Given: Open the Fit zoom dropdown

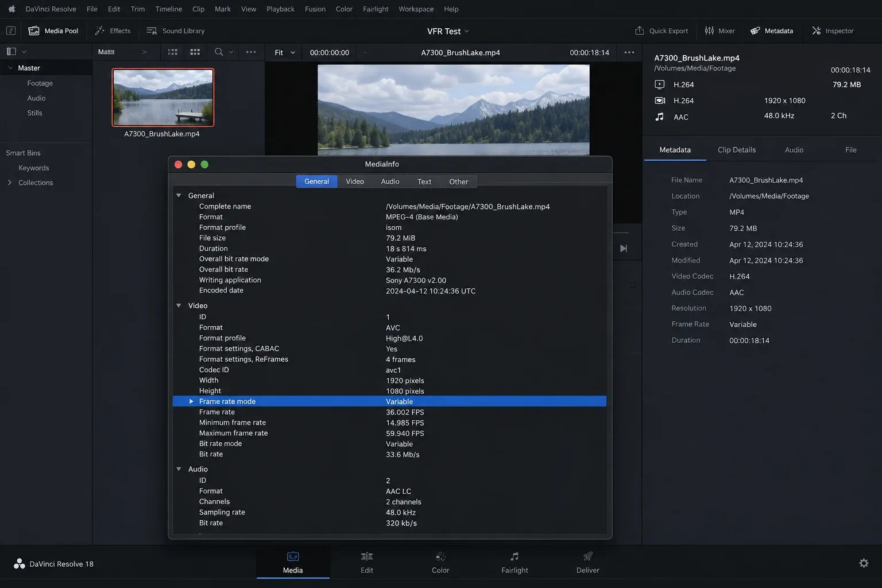Looking at the screenshot, I should click(284, 52).
